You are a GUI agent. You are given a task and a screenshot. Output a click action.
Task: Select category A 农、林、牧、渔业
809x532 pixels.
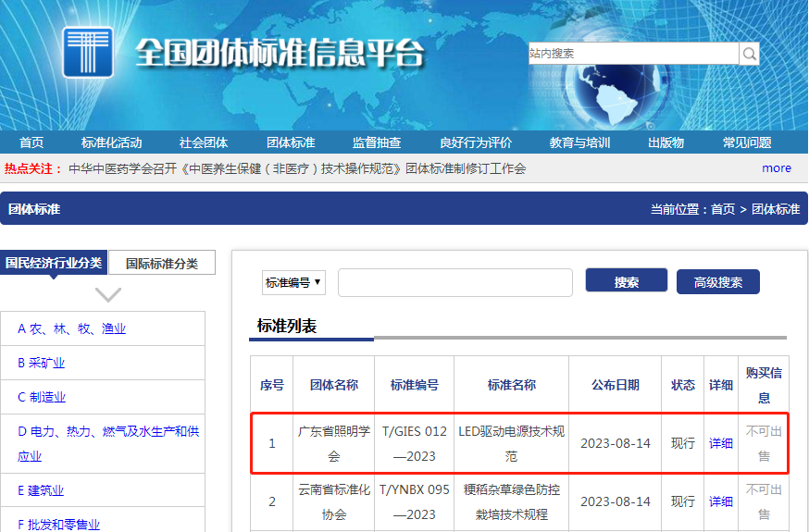click(x=71, y=328)
